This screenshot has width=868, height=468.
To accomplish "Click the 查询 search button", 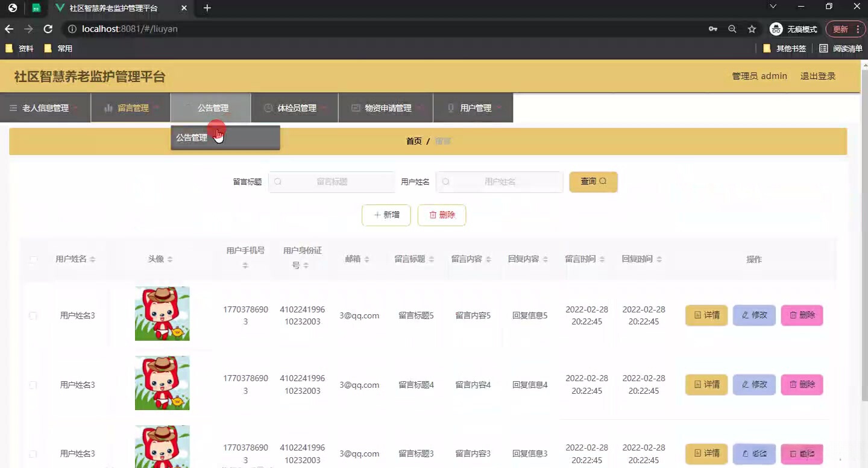I will pyautogui.click(x=594, y=182).
